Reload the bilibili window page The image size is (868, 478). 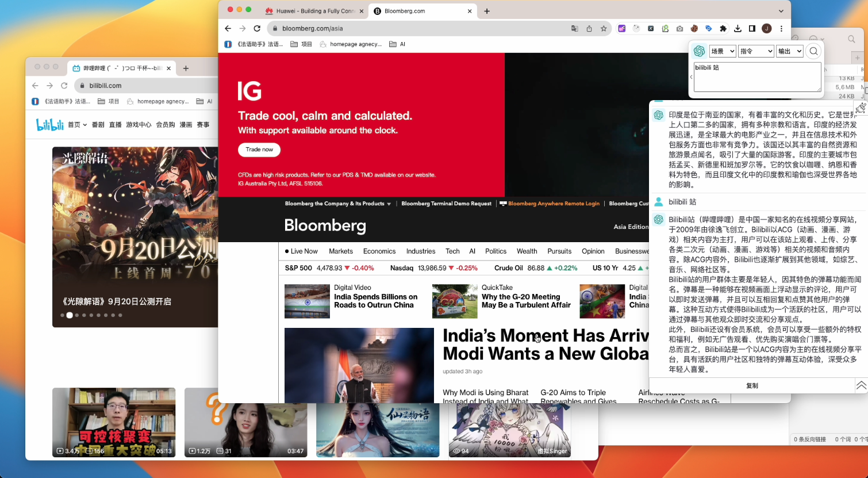pyautogui.click(x=64, y=86)
